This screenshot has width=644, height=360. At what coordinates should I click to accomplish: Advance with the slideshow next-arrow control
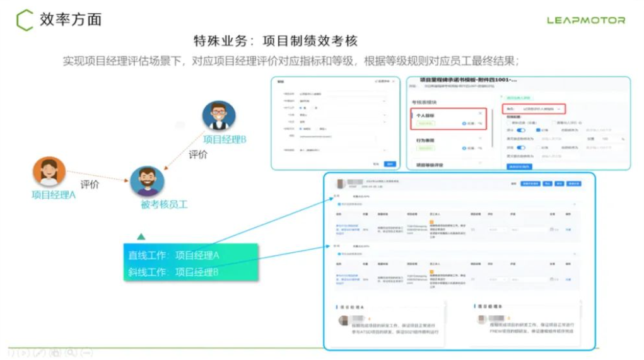pos(24,352)
